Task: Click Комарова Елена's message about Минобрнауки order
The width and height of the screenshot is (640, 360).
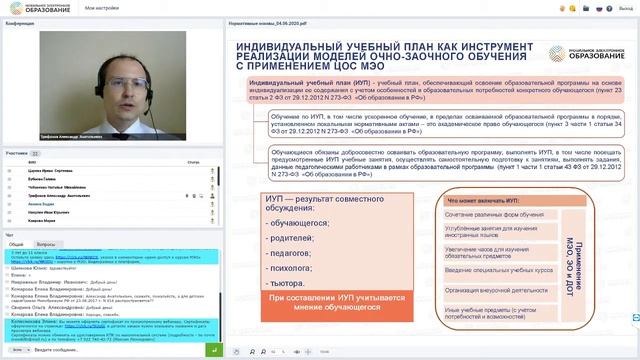Action: (x=108, y=298)
